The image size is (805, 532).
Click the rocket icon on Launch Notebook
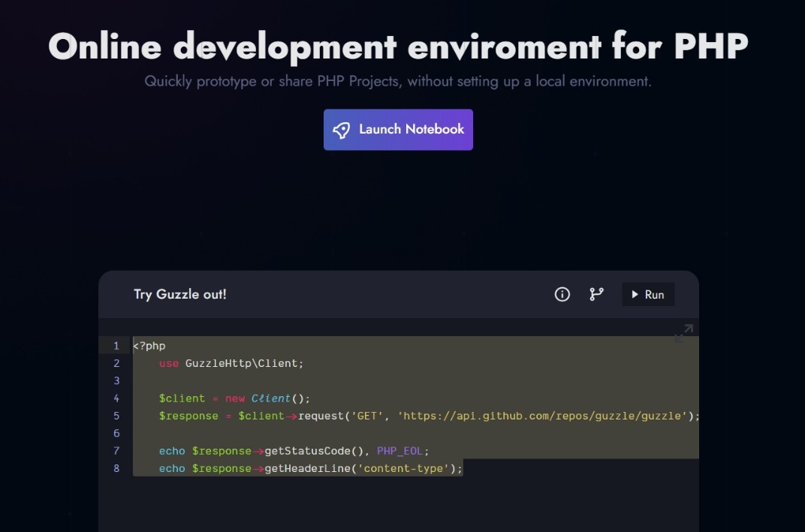(342, 130)
